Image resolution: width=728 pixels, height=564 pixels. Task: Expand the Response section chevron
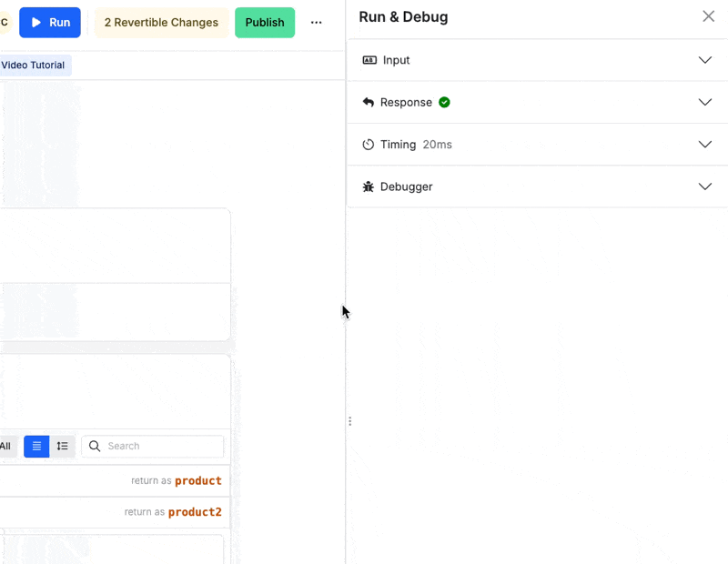(705, 102)
